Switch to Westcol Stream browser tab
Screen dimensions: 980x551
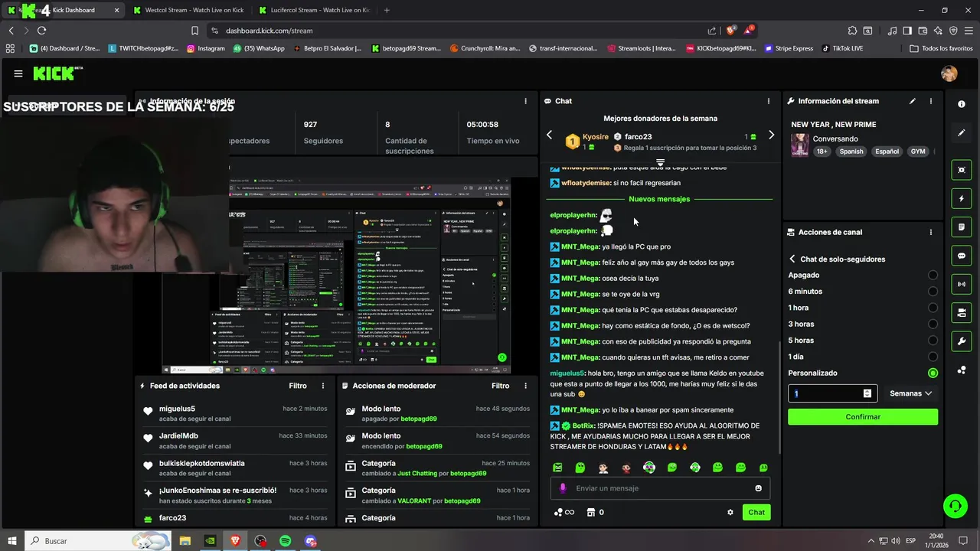pyautogui.click(x=188, y=10)
